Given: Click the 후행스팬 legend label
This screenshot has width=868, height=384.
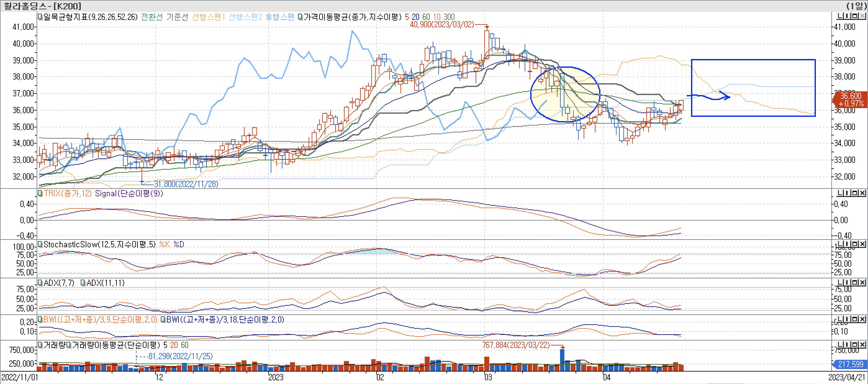Looking at the screenshot, I should (x=279, y=17).
